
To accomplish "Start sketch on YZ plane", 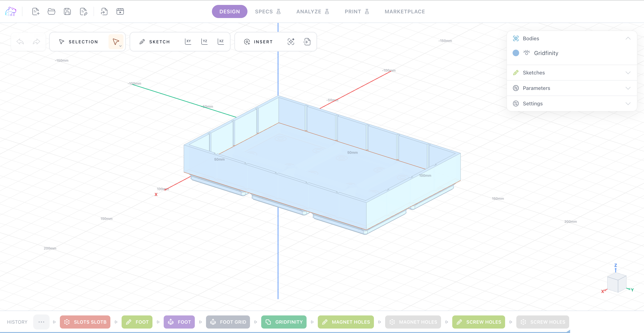I will click(x=205, y=41).
